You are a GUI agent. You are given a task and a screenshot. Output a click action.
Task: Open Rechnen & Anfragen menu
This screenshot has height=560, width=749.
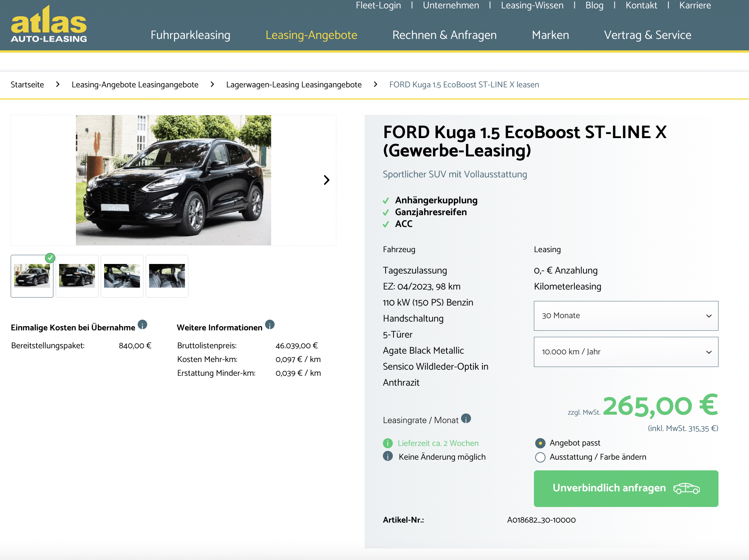tap(445, 35)
